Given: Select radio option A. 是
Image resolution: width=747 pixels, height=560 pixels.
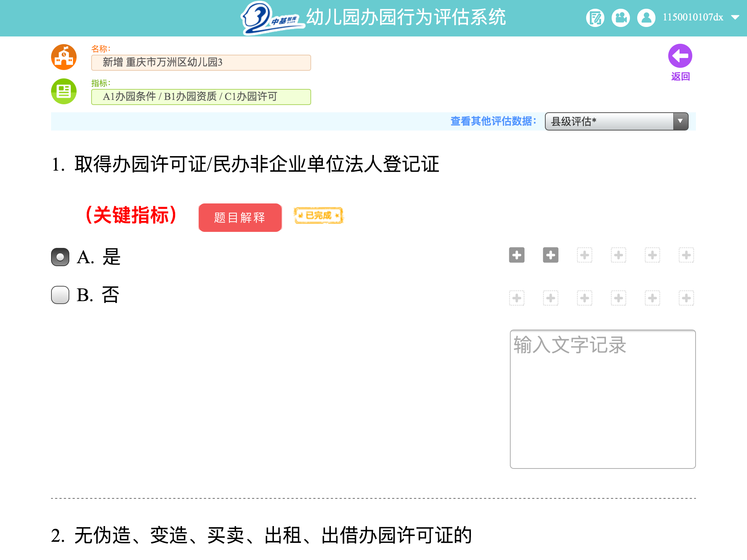Looking at the screenshot, I should (60, 257).
